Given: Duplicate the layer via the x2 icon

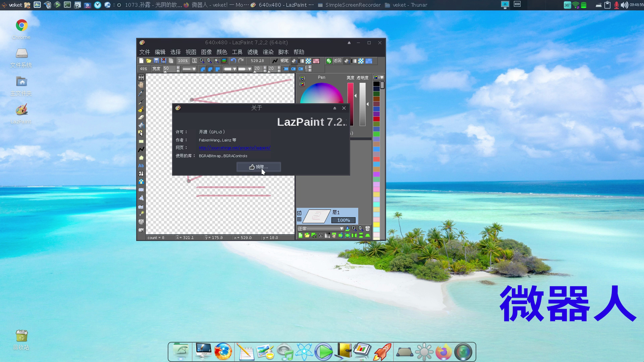Looking at the screenshot, I should pyautogui.click(x=314, y=235).
